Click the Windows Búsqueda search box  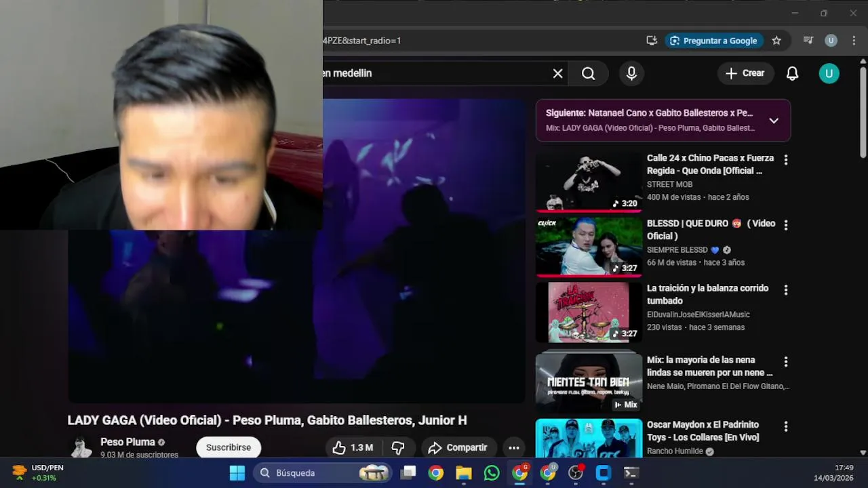[323, 473]
